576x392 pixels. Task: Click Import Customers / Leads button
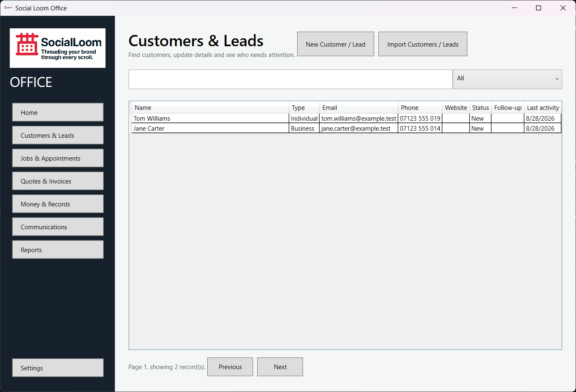tap(423, 44)
